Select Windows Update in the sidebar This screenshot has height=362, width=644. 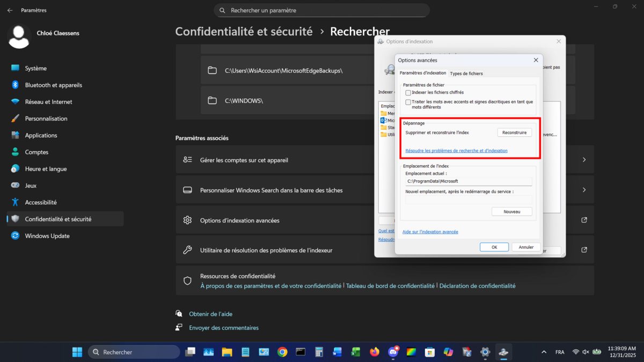[47, 236]
